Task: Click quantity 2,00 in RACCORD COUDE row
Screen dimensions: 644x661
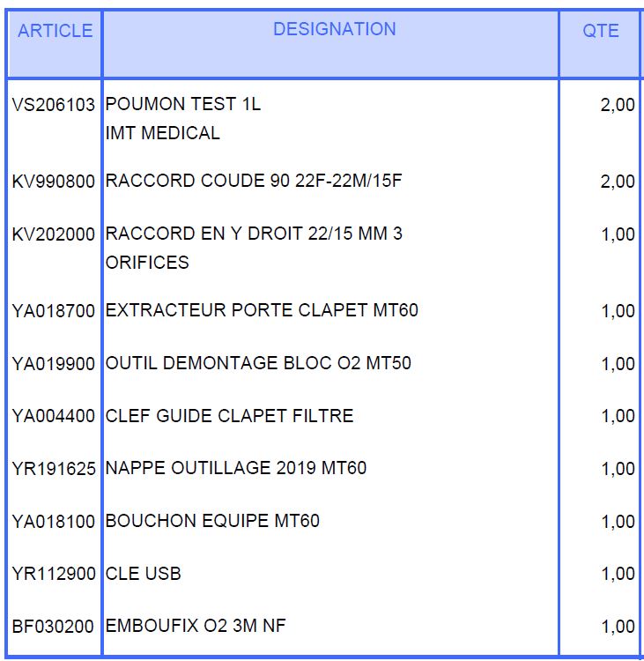Action: point(617,182)
